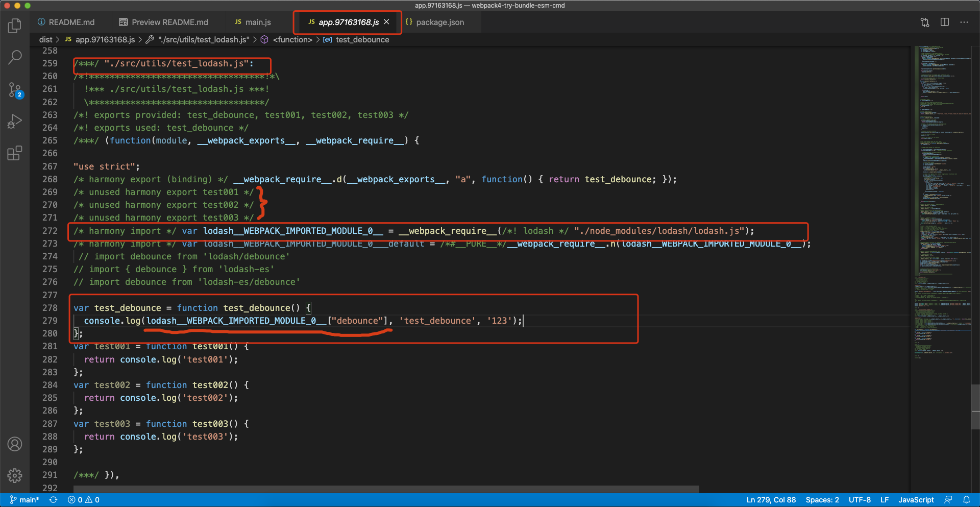Open the notifications bell icon
The width and height of the screenshot is (980, 507).
(x=966, y=500)
